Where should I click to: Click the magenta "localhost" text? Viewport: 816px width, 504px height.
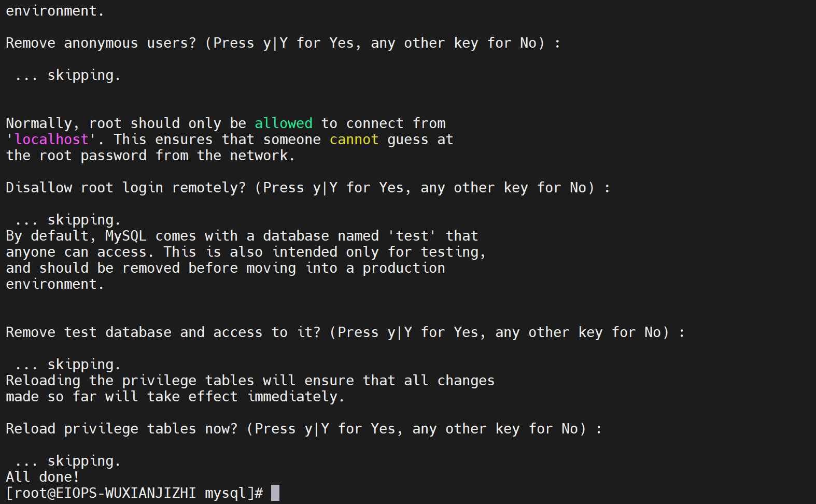(x=51, y=139)
